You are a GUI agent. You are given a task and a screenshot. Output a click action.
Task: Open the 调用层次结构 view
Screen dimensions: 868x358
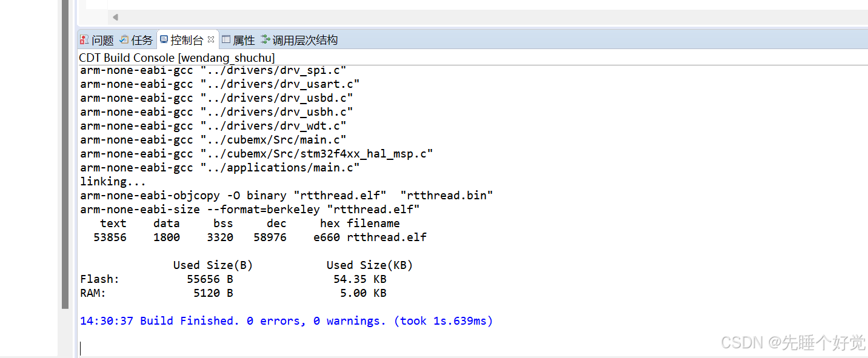305,40
